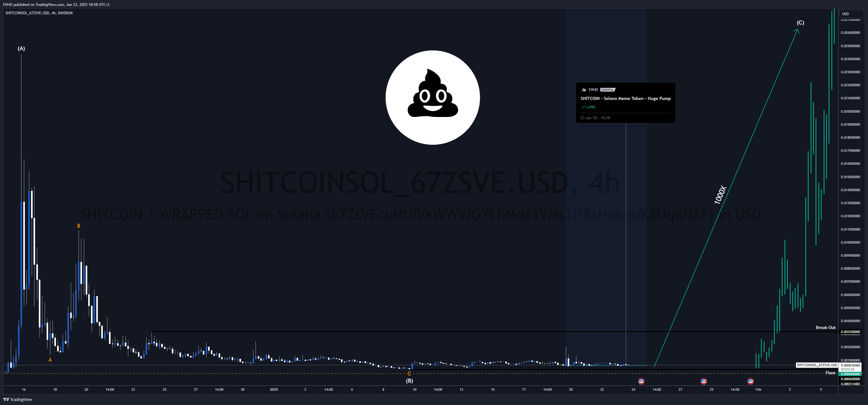The width and height of the screenshot is (868, 405).
Task: Click the poop emoji token logo
Action: (433, 98)
